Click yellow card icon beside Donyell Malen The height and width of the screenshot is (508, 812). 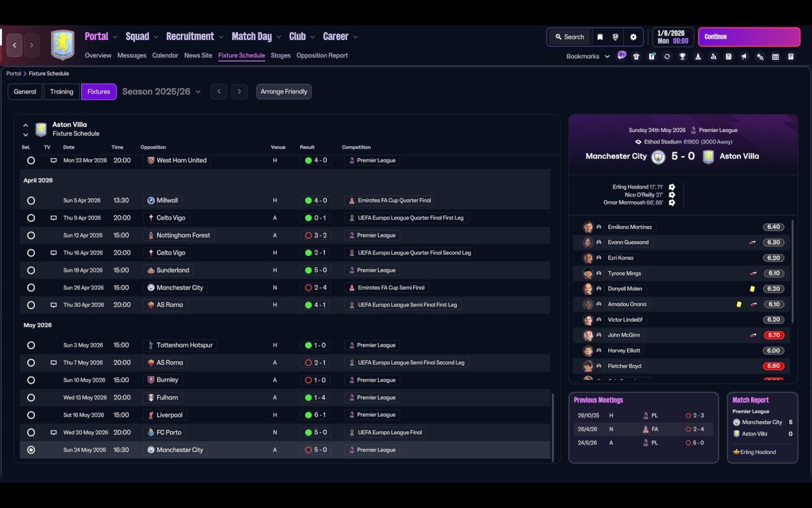click(x=752, y=289)
